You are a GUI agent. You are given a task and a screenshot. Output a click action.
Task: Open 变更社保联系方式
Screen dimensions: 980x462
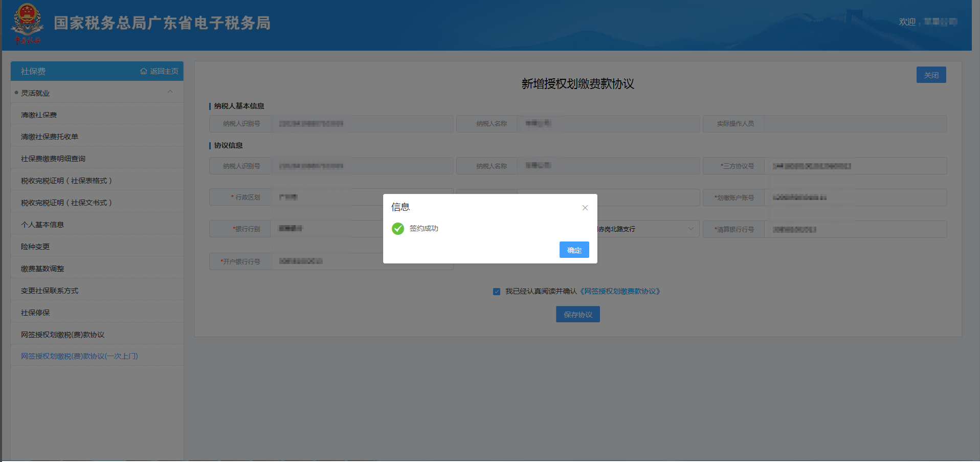tap(49, 290)
